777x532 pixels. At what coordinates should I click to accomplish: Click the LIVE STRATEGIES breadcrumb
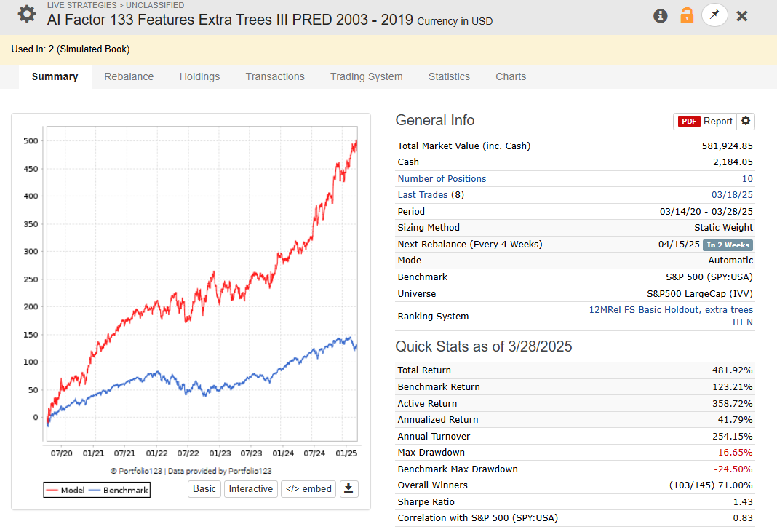(81, 5)
